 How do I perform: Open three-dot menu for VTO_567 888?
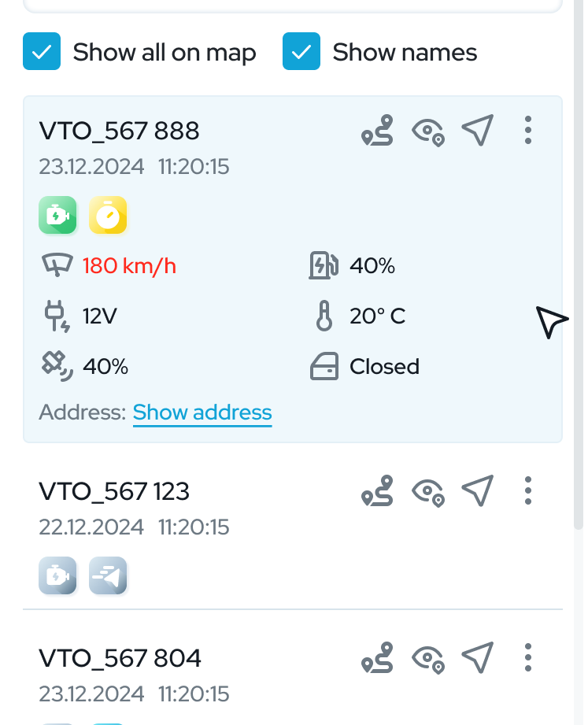528,130
